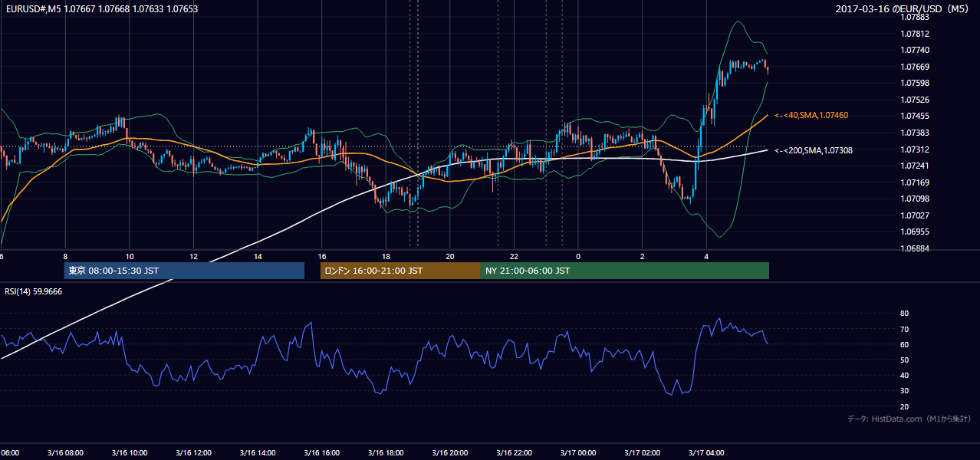Image resolution: width=980 pixels, height=460 pixels.
Task: Click price axis value 1.07526
Action: 916,100
